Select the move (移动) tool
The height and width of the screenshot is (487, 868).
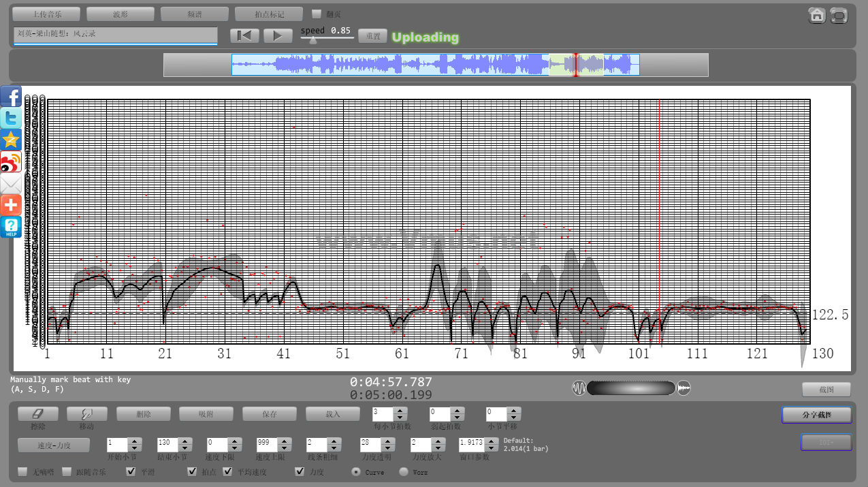(x=86, y=414)
